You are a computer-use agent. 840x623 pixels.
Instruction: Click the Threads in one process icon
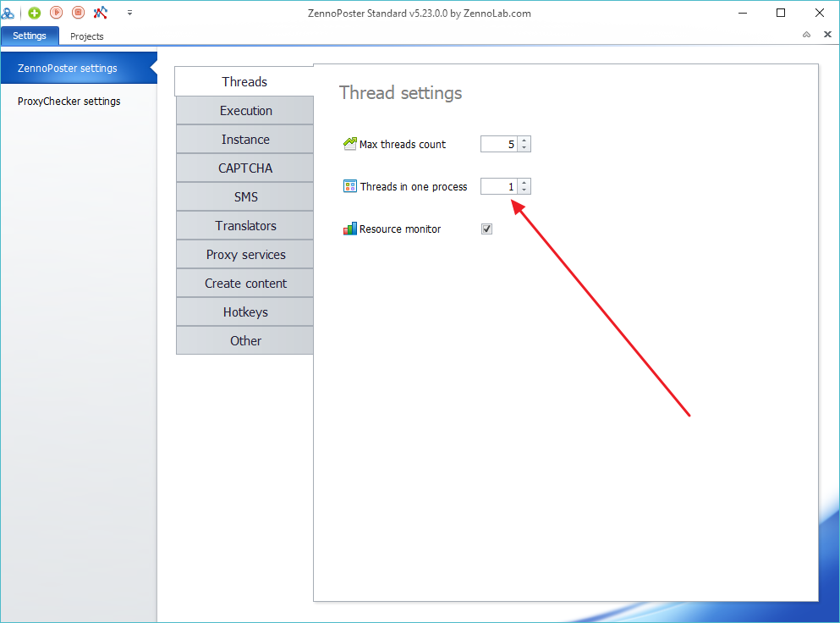click(x=350, y=186)
